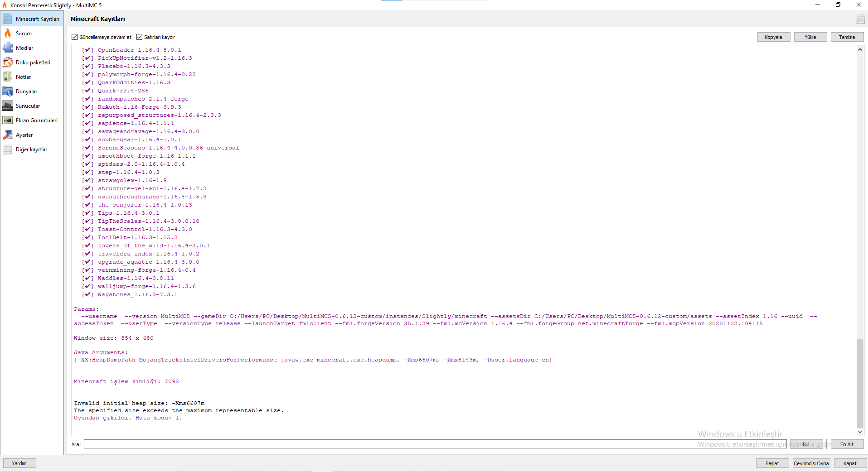Click the 'Invalid initial heap size' error line
This screenshot has height=472, width=868.
pyautogui.click(x=139, y=403)
